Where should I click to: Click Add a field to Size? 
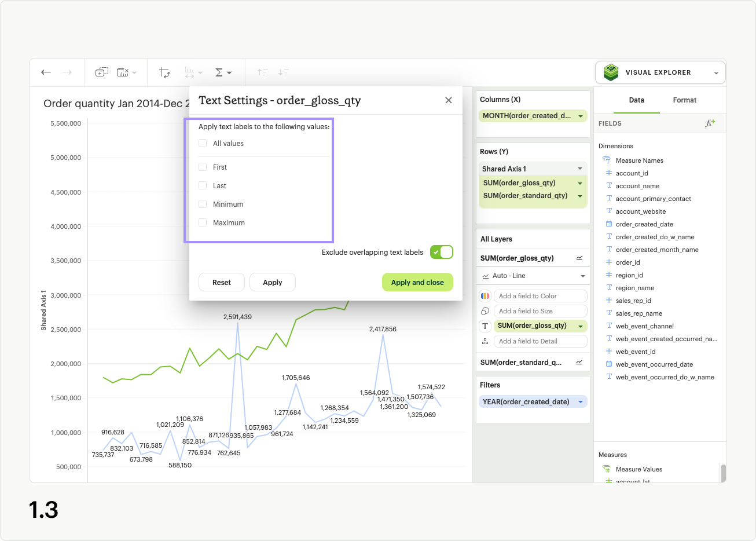coord(541,311)
